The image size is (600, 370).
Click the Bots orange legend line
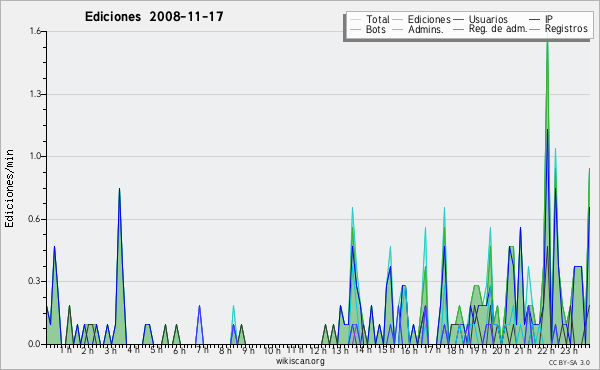[x=355, y=29]
